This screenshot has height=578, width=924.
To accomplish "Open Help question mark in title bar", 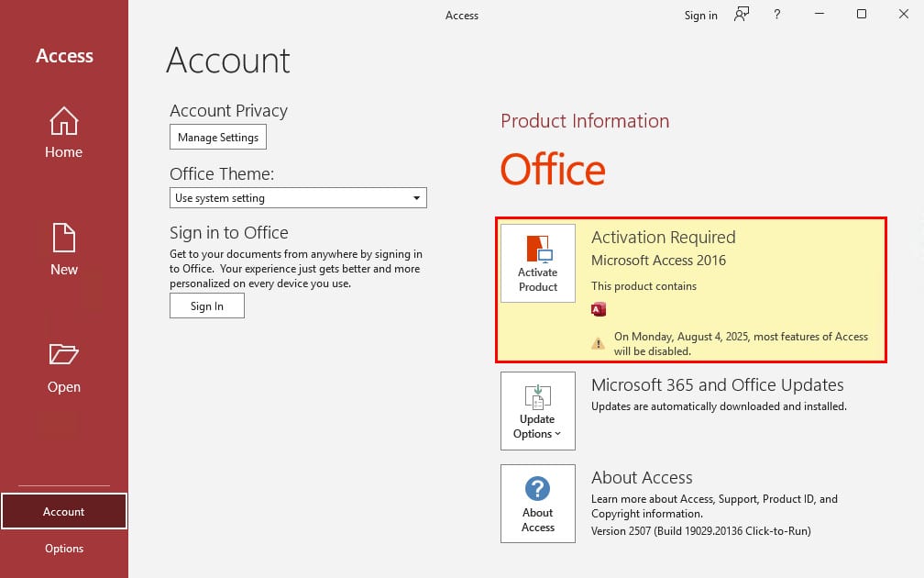I will (x=776, y=14).
